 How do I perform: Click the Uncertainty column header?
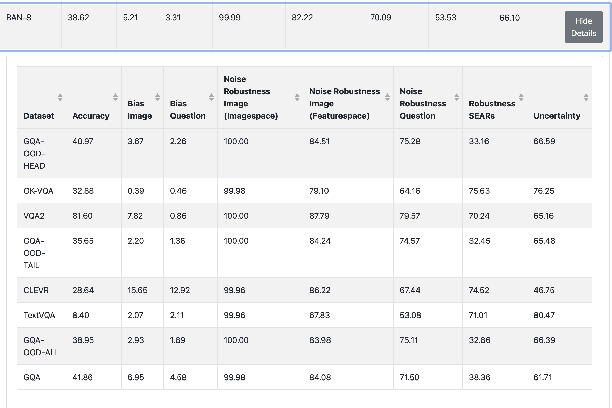coord(556,116)
